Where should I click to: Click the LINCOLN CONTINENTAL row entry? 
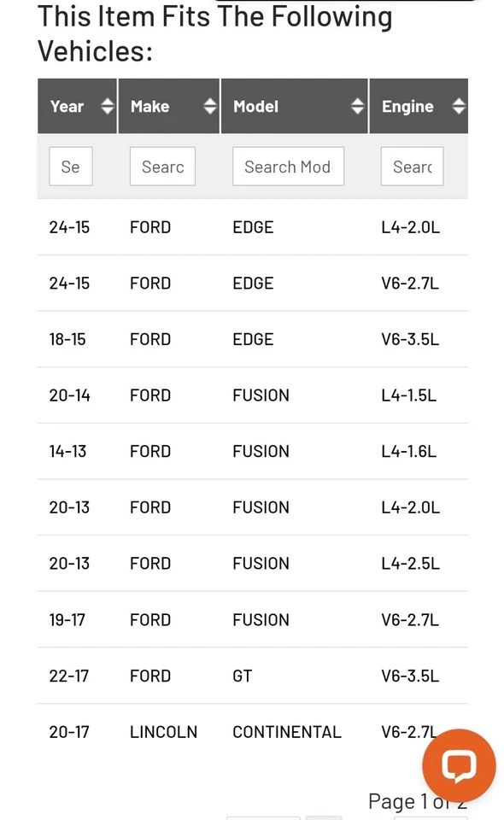pos(252,731)
